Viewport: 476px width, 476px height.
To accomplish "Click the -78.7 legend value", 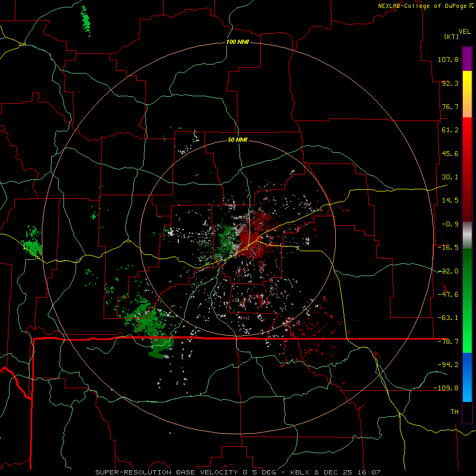I will tap(448, 342).
